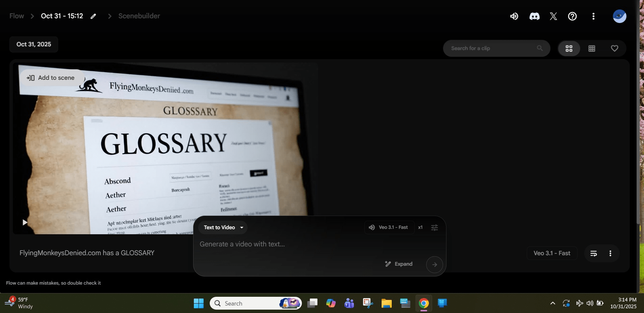Click the Expand button in the prompt box
The image size is (644, 313).
(x=399, y=264)
